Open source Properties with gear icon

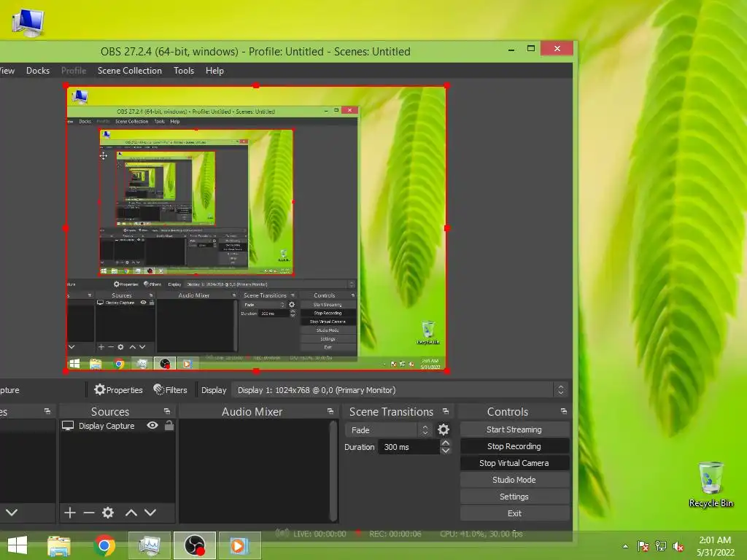pyautogui.click(x=118, y=390)
